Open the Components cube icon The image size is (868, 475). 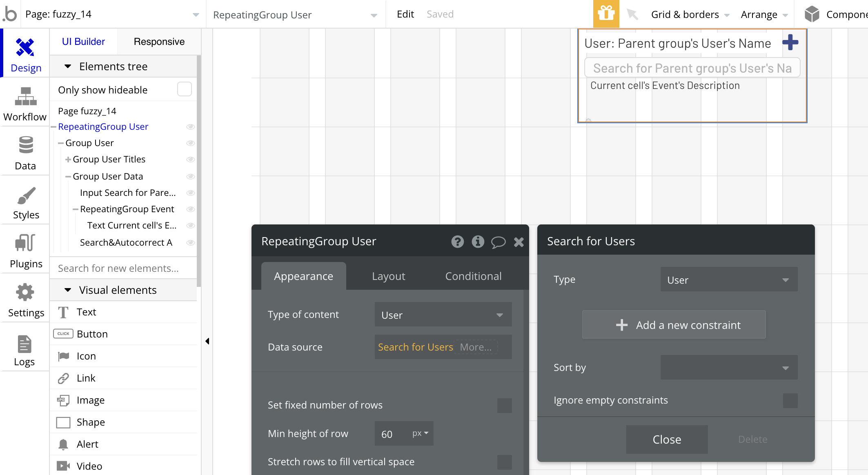click(812, 14)
